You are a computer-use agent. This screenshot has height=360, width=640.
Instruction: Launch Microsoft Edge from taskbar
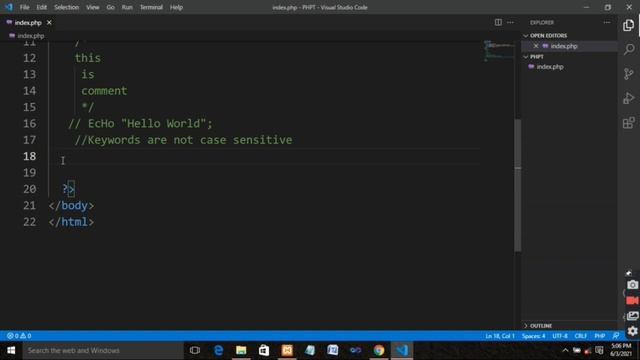pyautogui.click(x=218, y=350)
